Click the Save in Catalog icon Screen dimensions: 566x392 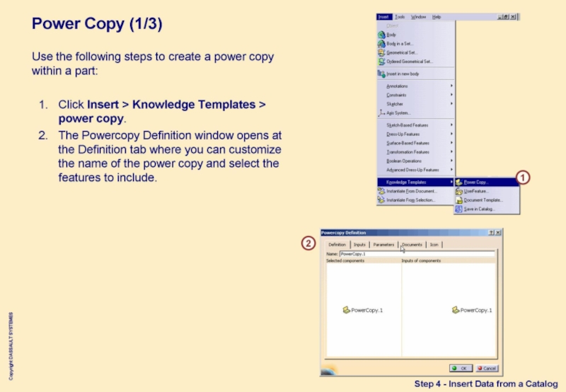(458, 209)
